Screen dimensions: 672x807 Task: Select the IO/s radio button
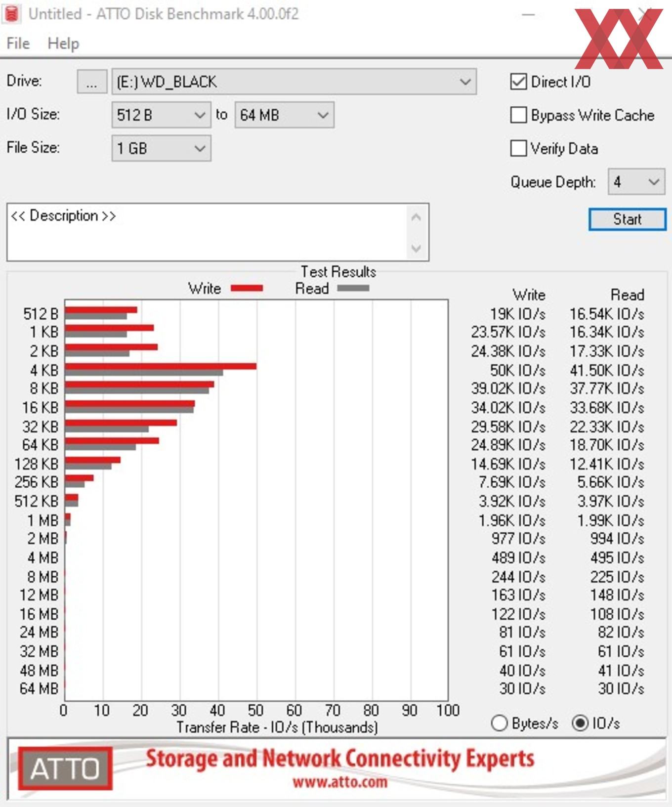[580, 723]
